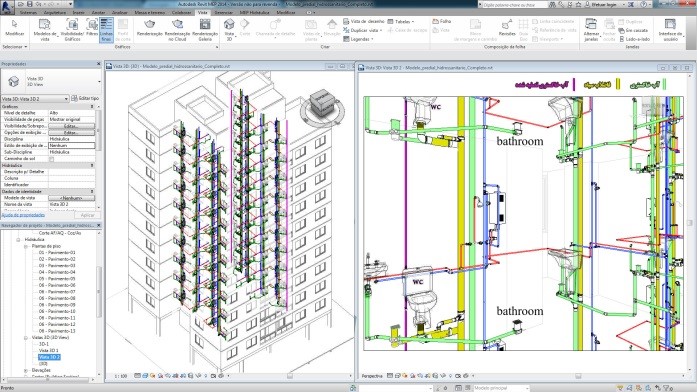Open the Tabelas dropdown
Screen dimensions: 697x392
[x=401, y=21]
